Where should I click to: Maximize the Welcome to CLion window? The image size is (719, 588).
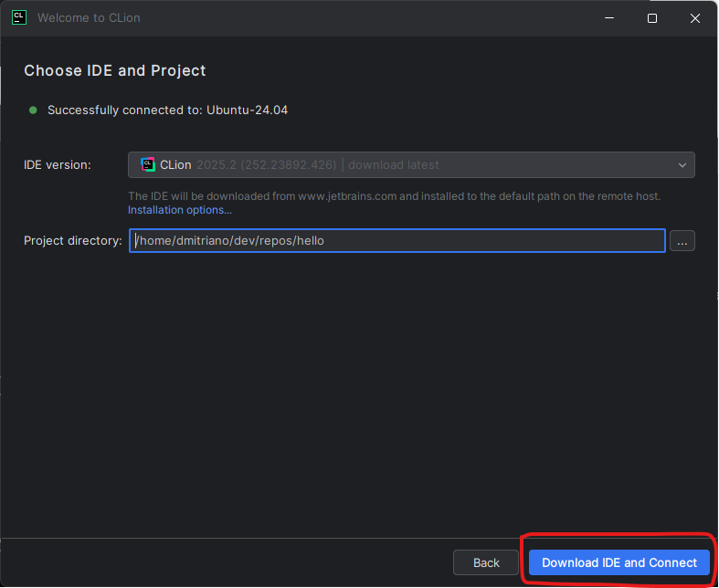[x=652, y=18]
